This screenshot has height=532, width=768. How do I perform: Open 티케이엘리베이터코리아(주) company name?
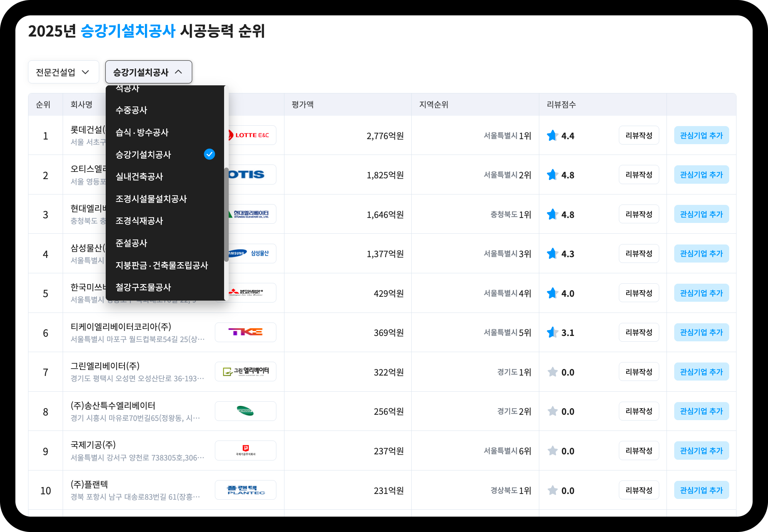coord(121,327)
